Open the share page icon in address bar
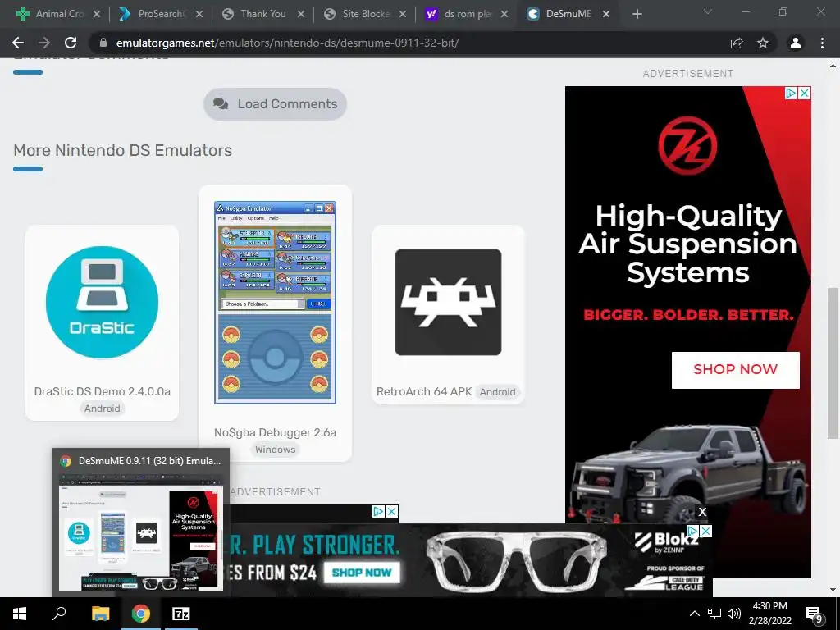 point(737,43)
